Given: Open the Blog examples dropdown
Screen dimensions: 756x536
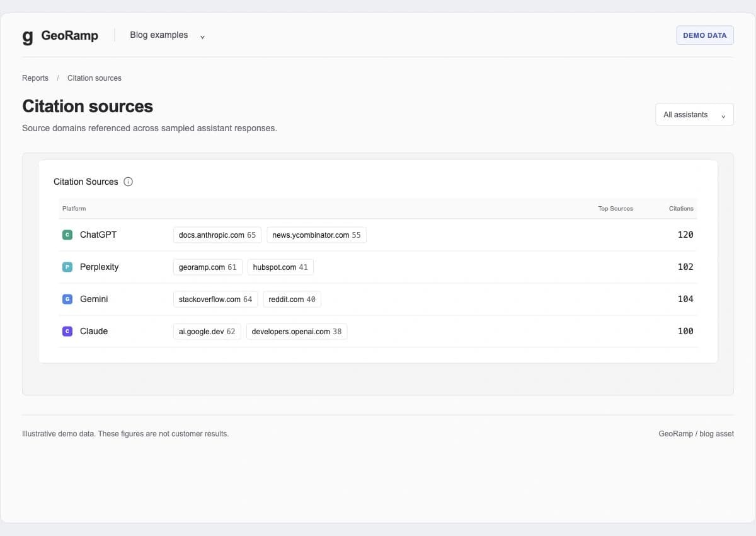Looking at the screenshot, I should pyautogui.click(x=167, y=35).
